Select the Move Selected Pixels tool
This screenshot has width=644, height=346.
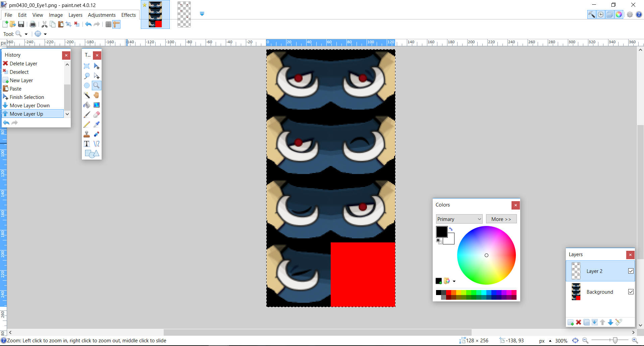pos(97,66)
